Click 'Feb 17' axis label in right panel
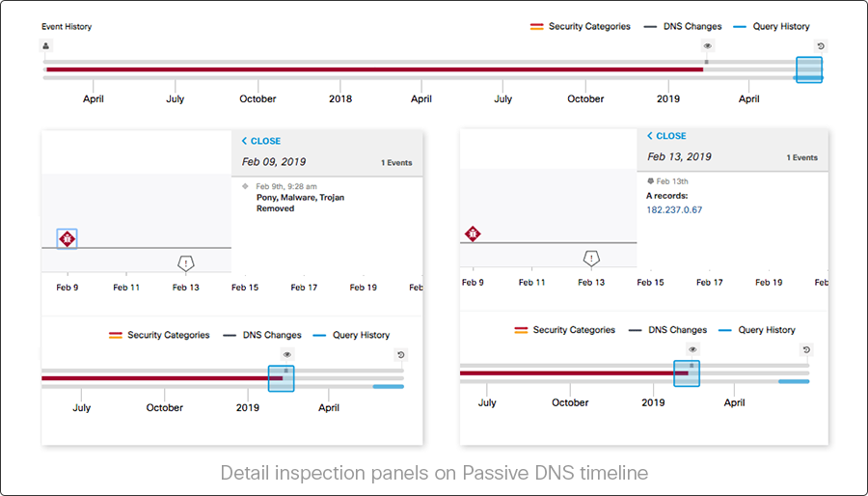 tap(710, 283)
